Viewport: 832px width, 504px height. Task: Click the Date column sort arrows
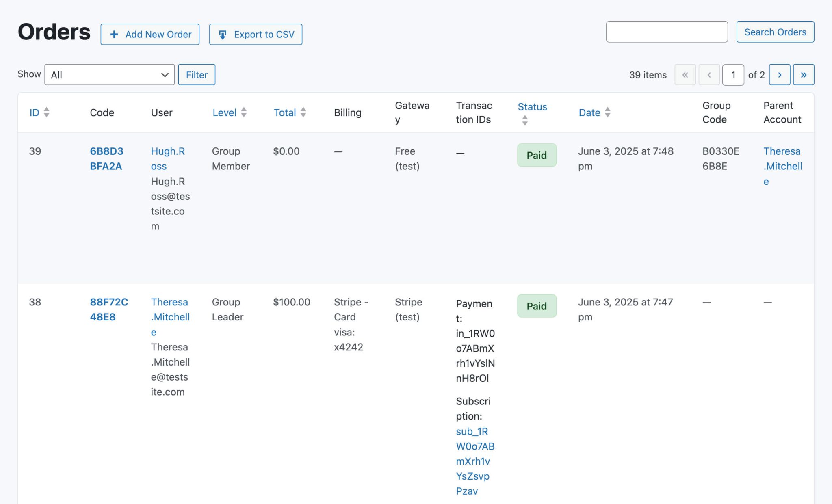[607, 112]
